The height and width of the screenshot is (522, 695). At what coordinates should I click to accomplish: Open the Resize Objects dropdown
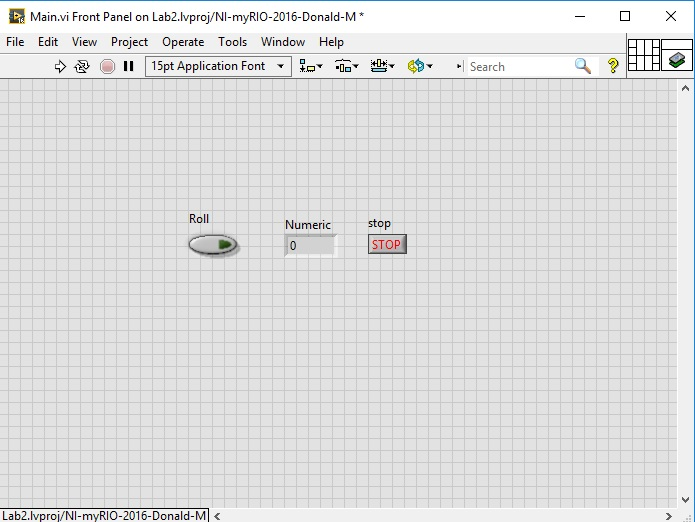(383, 66)
